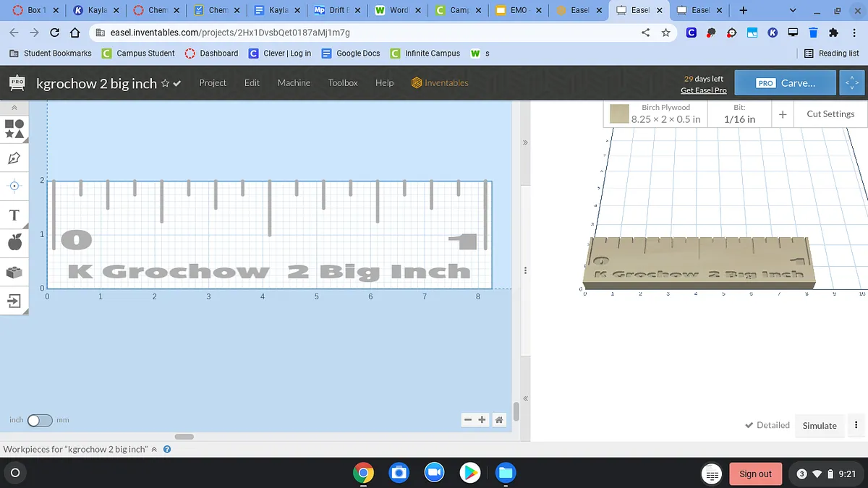Open Birch Plywood material settings
The width and height of the screenshot is (868, 488).
click(x=655, y=114)
